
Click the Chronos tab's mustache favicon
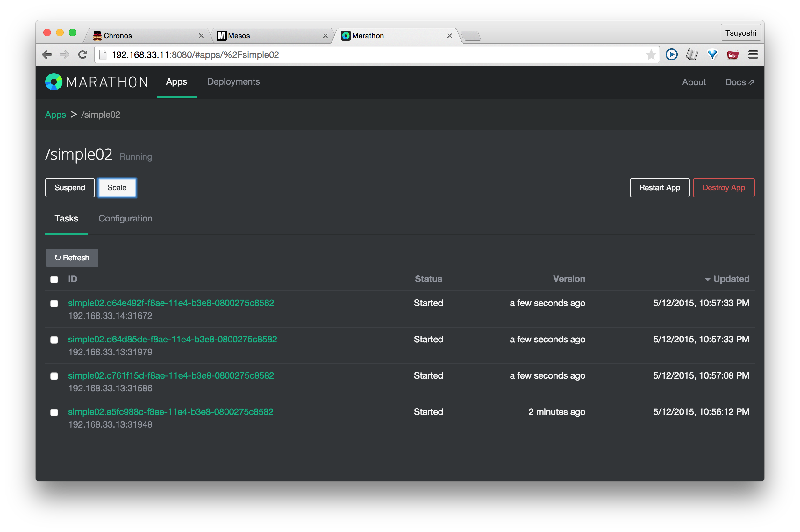point(97,35)
